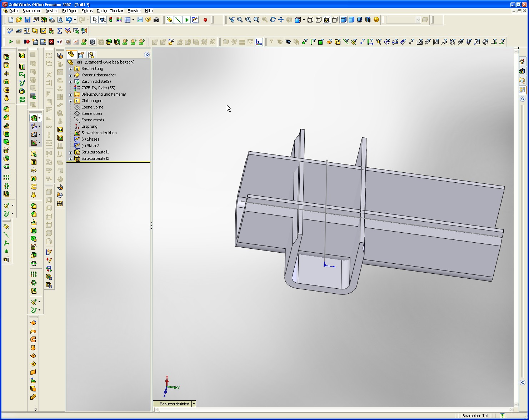Select the Pan view arrows tool
529x420 pixels.
coord(281,20)
